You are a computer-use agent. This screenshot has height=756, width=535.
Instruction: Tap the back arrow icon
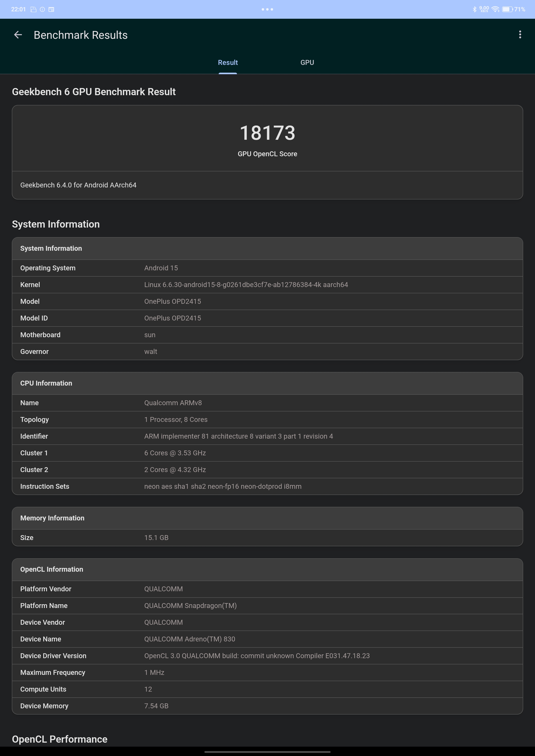[18, 35]
